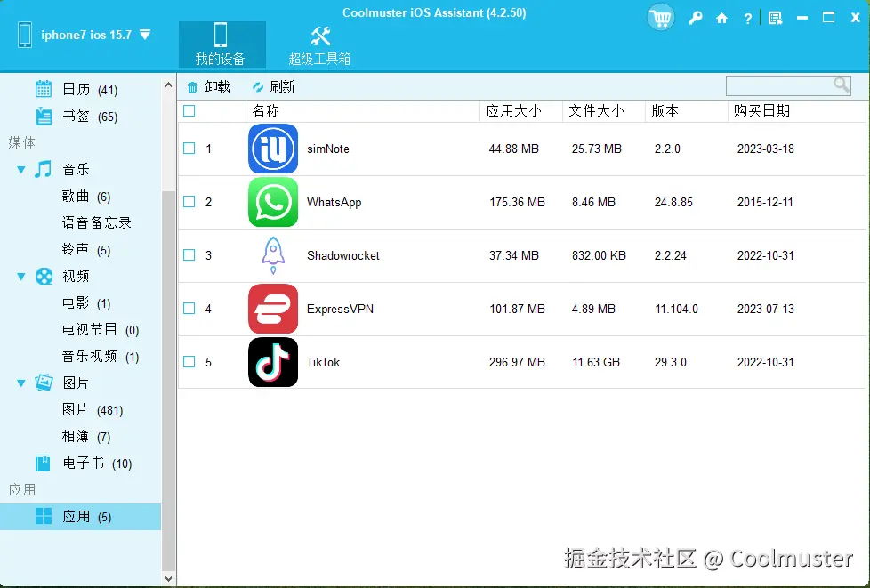Sort by 购买日期 column header
The width and height of the screenshot is (870, 588).
(797, 111)
